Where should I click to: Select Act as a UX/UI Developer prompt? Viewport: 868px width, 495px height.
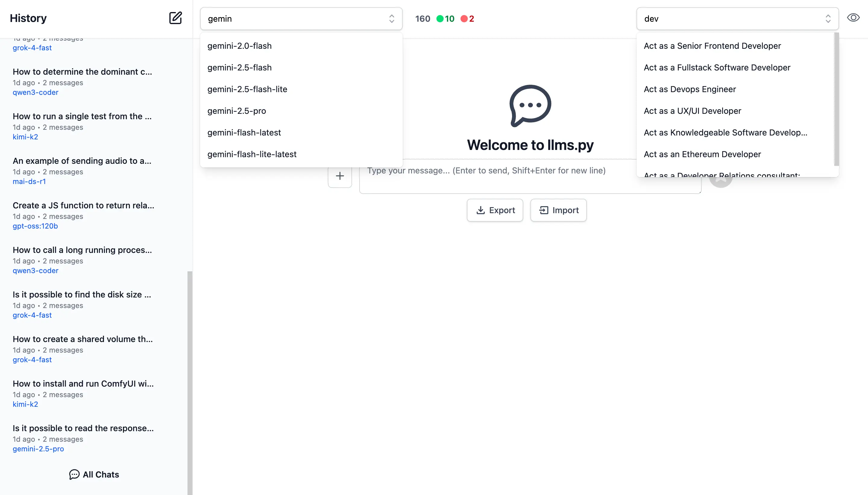click(735, 111)
